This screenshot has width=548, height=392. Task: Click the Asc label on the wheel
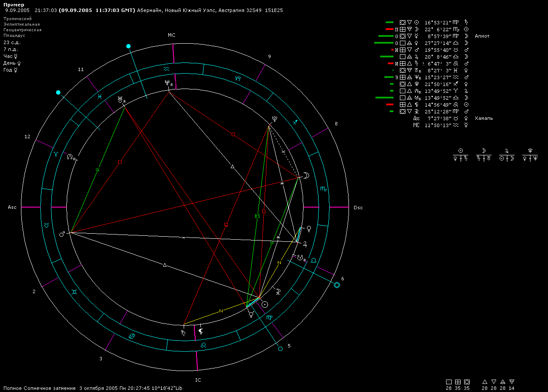(12, 208)
